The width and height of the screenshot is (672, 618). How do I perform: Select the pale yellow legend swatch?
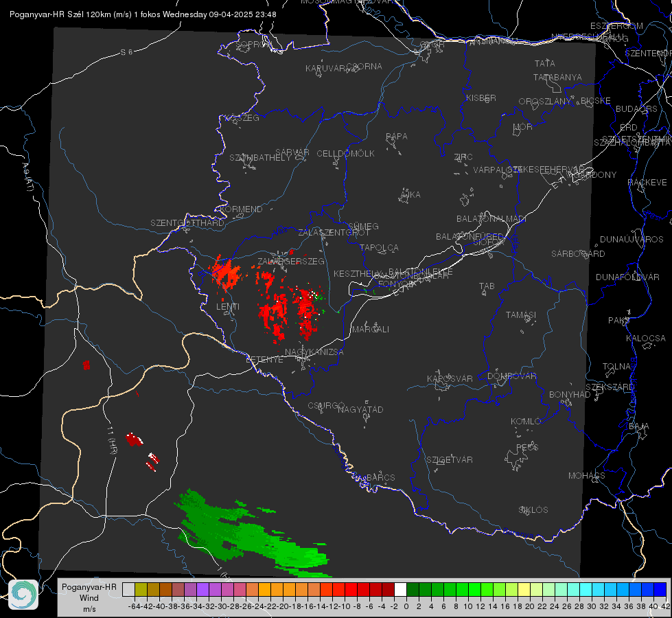[x=524, y=589]
